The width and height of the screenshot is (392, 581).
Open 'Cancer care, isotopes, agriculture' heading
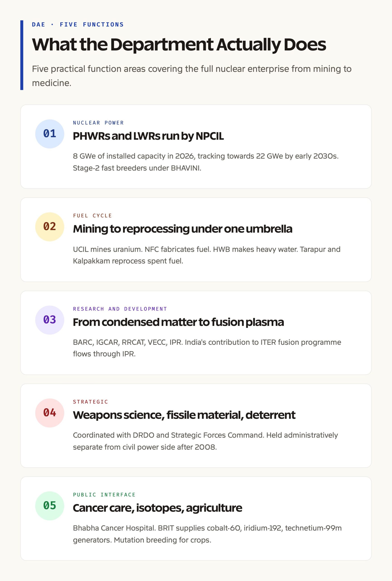click(158, 508)
